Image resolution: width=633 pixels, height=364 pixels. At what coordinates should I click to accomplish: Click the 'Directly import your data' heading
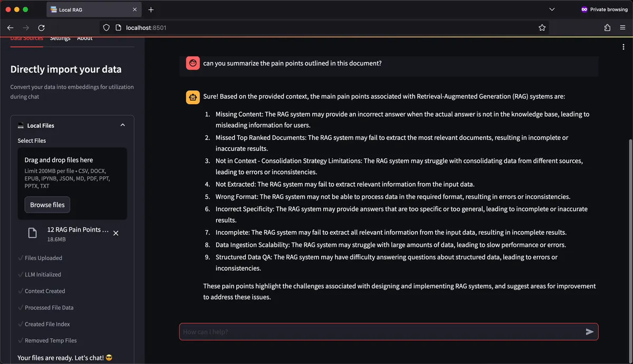66,69
